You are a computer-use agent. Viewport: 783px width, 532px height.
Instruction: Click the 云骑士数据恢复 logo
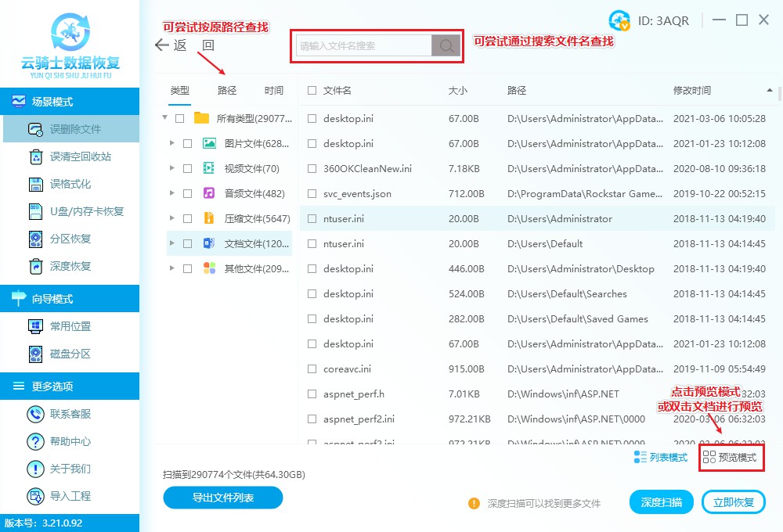point(70,45)
